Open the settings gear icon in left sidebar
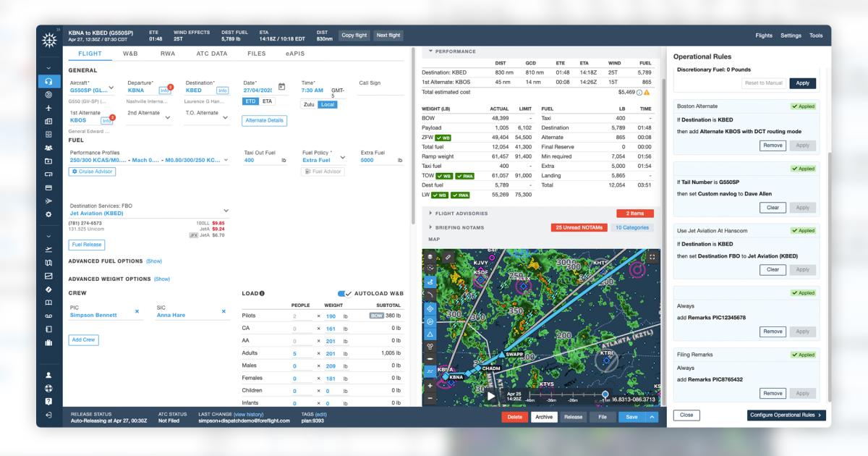Image resolution: width=868 pixels, height=456 pixels. 48,214
